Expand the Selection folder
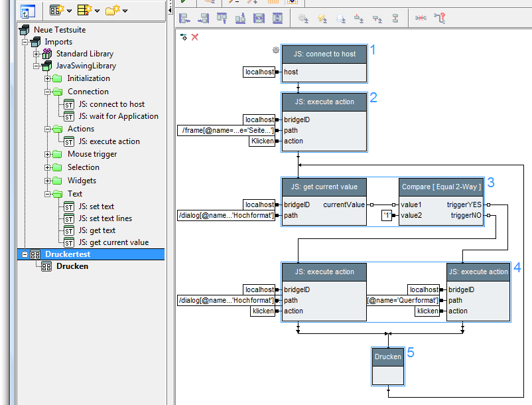 (48, 168)
